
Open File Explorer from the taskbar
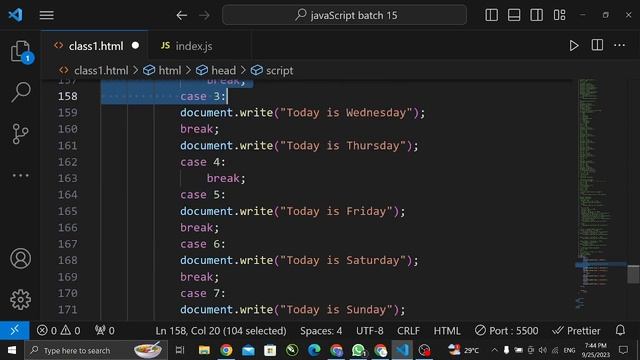(x=204, y=350)
